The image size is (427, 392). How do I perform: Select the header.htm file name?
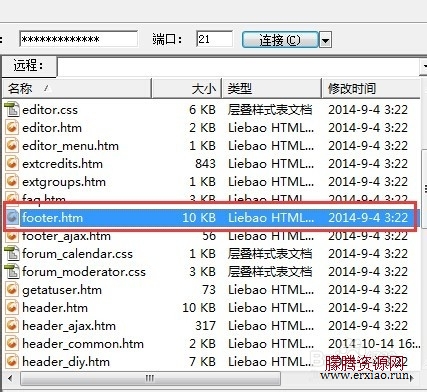[55, 308]
